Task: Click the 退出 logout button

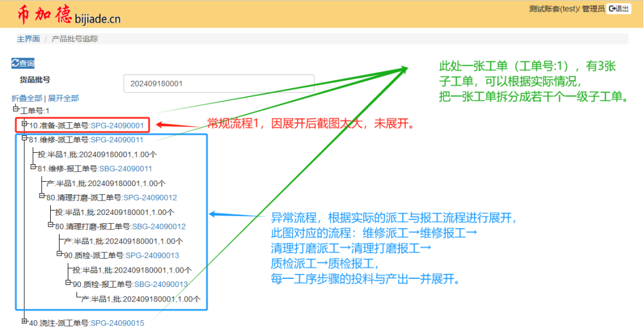Action: click(619, 9)
